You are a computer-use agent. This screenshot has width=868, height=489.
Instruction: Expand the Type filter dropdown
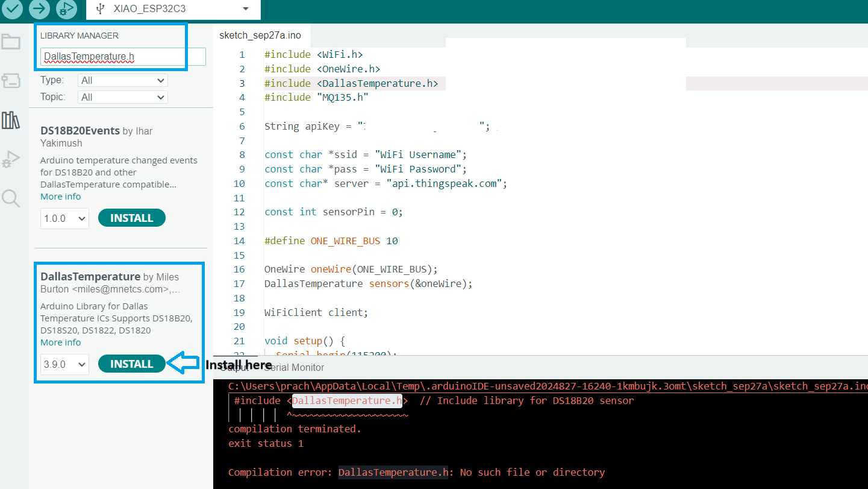click(x=123, y=80)
